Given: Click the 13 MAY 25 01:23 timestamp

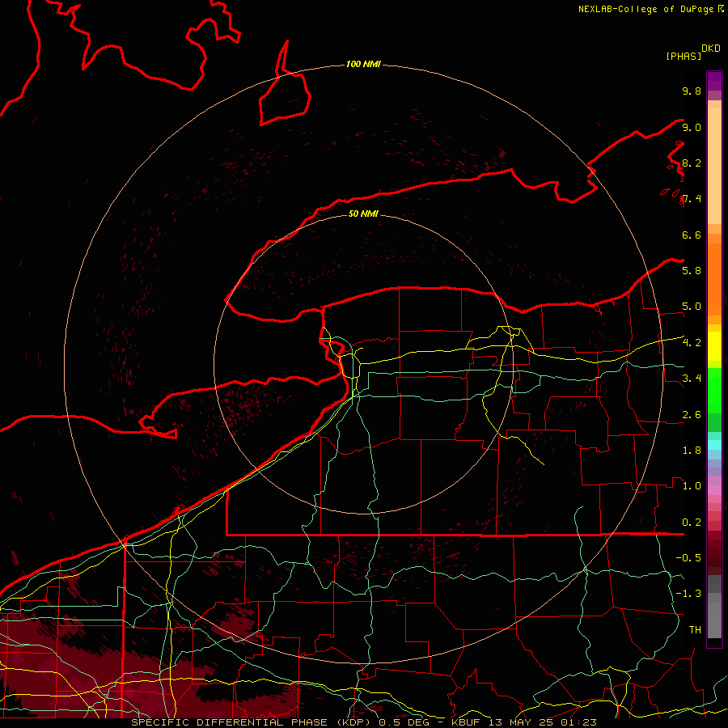Looking at the screenshot, I should [x=542, y=722].
